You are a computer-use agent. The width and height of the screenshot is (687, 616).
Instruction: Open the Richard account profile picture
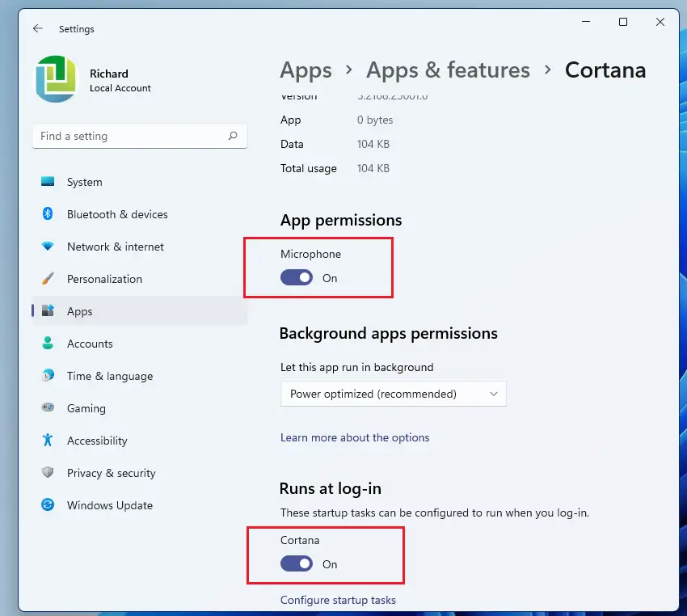(56, 79)
